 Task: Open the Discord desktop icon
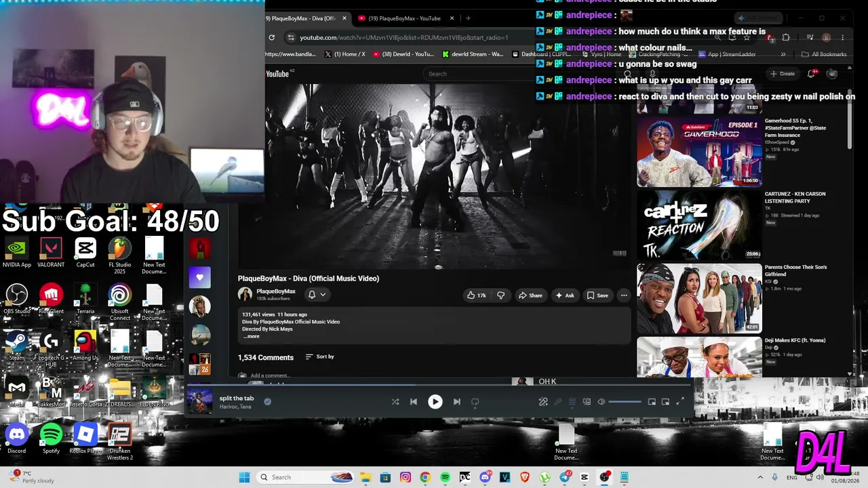point(16,439)
